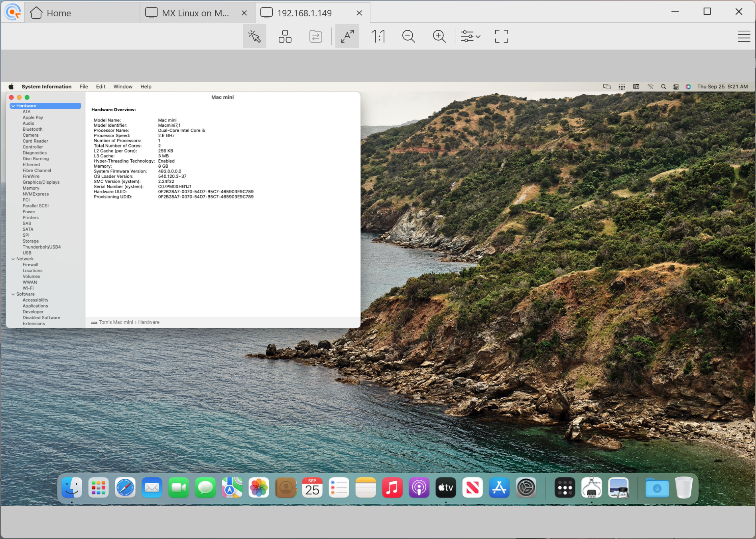756x539 pixels.
Task: Zoom in with the magnifier plus icon
Action: pos(439,36)
